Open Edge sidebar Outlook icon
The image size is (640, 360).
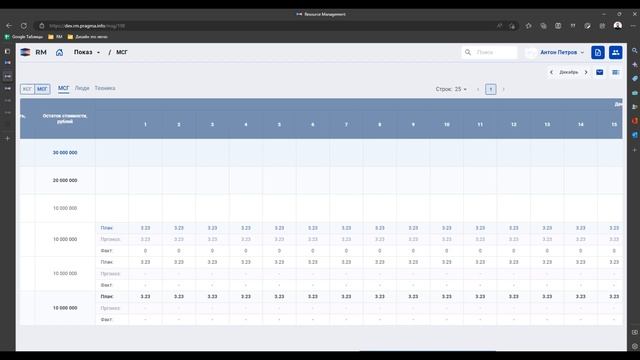634,135
